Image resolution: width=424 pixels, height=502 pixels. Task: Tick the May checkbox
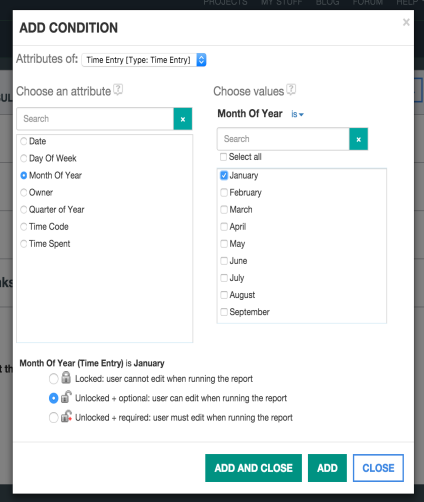coord(224,244)
